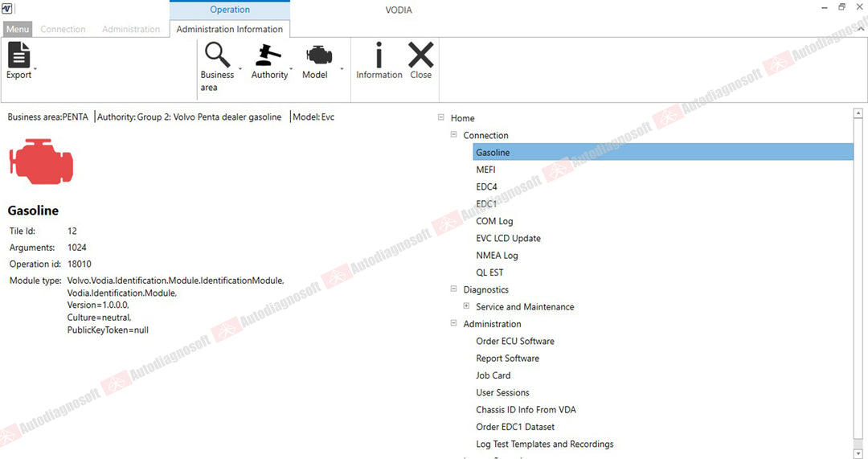Image resolution: width=868 pixels, height=459 pixels.
Task: Select EDC1 in the tree
Action: pos(486,203)
